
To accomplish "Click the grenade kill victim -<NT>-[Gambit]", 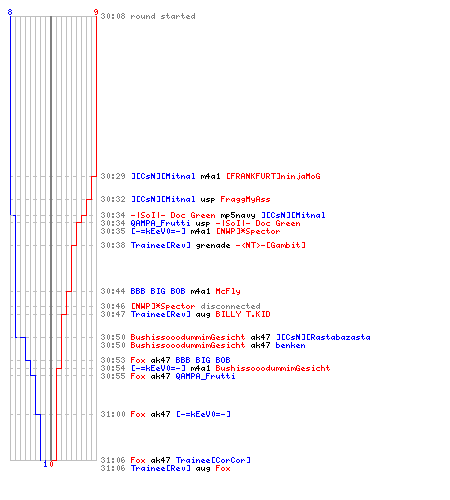I will point(270,245).
